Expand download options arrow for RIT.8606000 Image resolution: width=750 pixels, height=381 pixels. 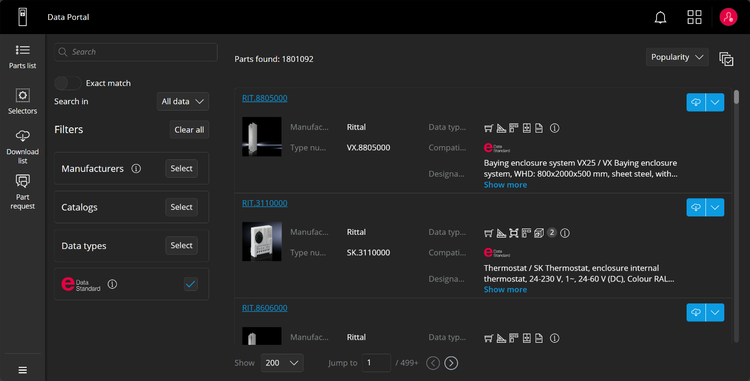[715, 313]
